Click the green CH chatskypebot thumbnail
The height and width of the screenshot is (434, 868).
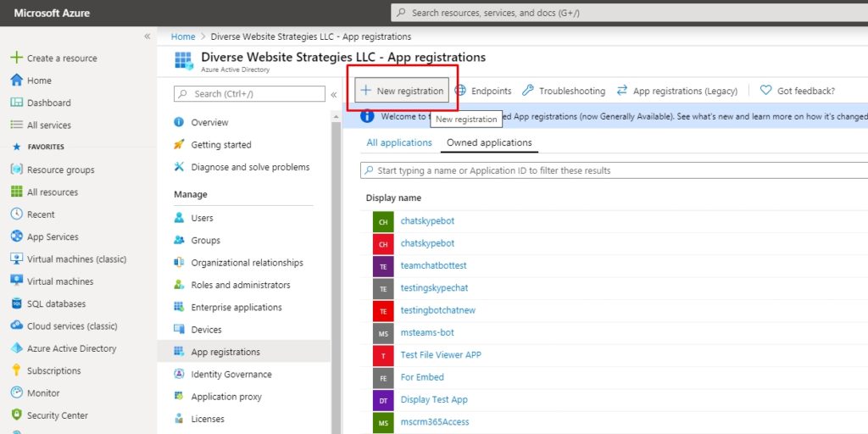(383, 221)
